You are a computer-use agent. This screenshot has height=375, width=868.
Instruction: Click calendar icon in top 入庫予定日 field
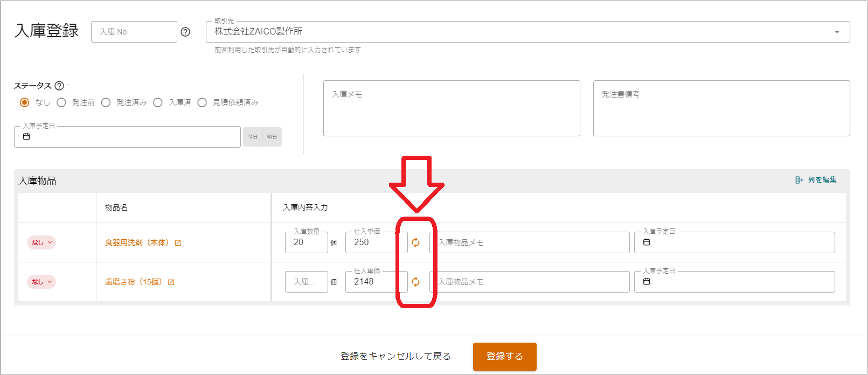(26, 137)
